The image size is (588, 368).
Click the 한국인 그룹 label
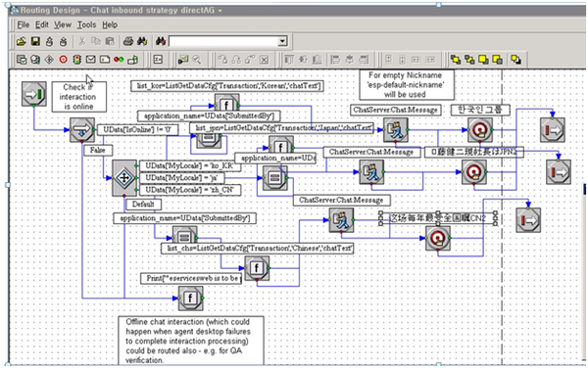[x=480, y=110]
